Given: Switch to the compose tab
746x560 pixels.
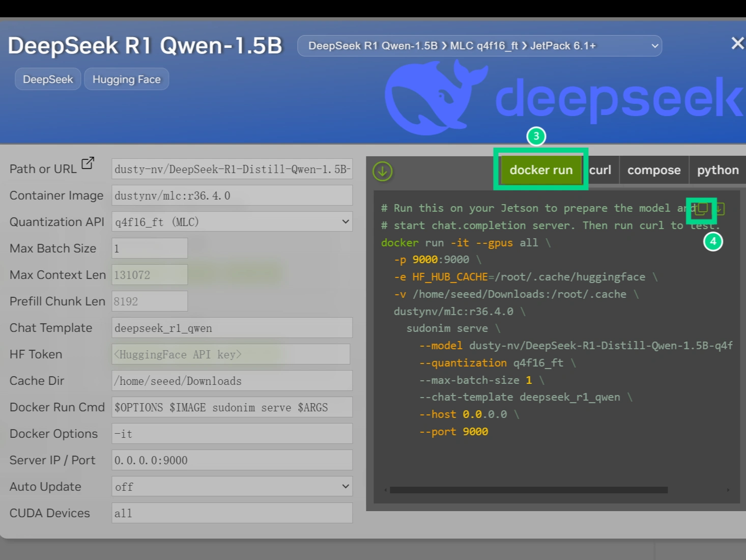Looking at the screenshot, I should 654,170.
